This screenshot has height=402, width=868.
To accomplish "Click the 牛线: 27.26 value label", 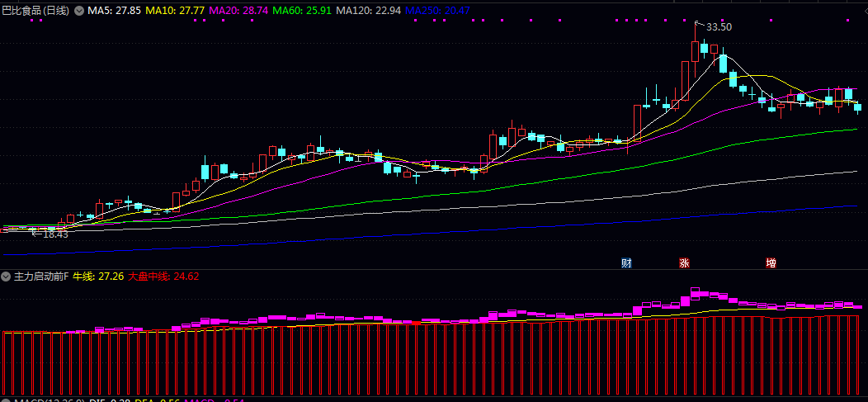I will 98,276.
